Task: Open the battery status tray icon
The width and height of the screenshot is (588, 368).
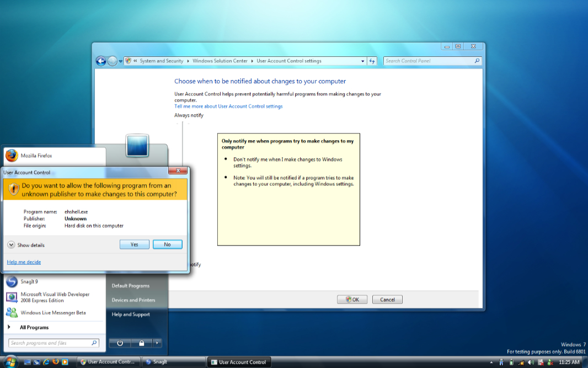Action: click(x=511, y=362)
